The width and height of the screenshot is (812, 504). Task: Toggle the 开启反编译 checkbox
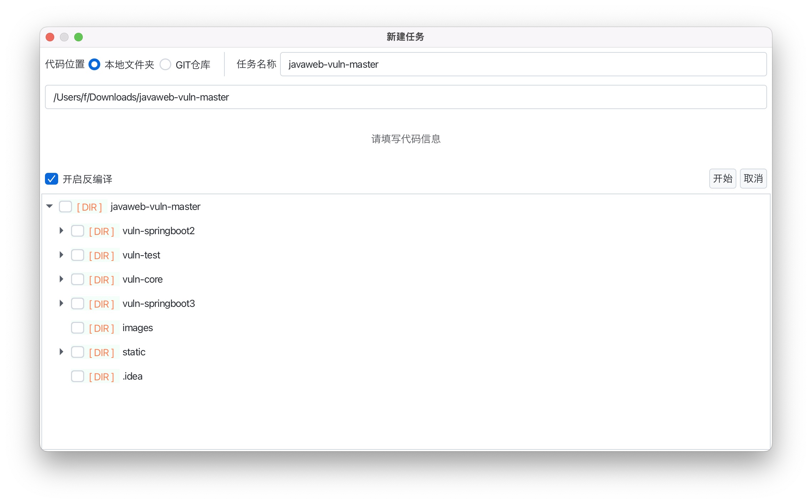[x=52, y=179]
